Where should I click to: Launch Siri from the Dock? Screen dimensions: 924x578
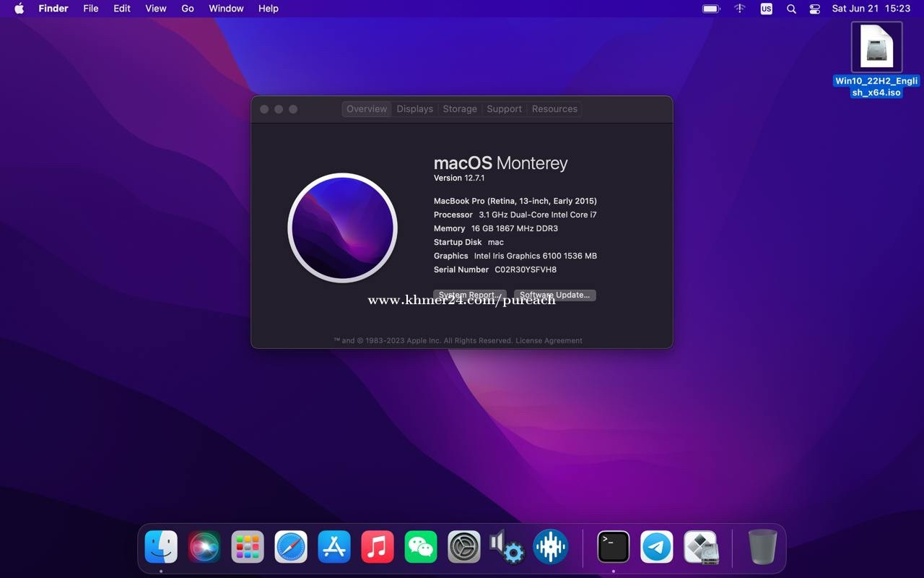pos(204,547)
